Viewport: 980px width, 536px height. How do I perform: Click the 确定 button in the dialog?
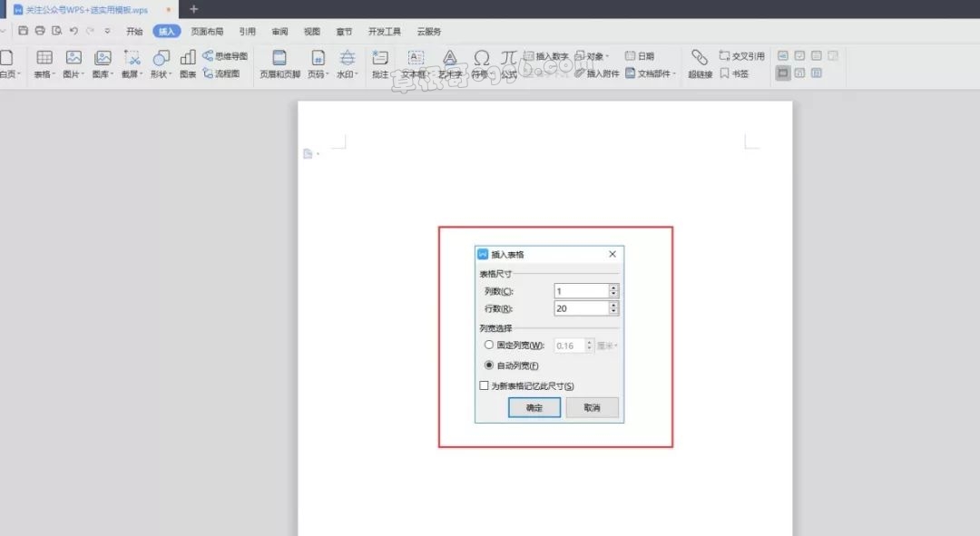point(534,408)
